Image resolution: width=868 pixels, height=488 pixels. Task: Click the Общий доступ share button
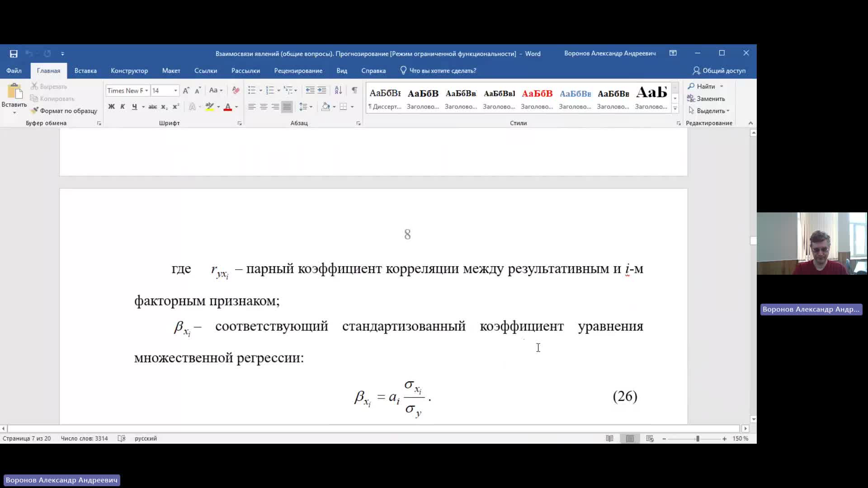(719, 71)
